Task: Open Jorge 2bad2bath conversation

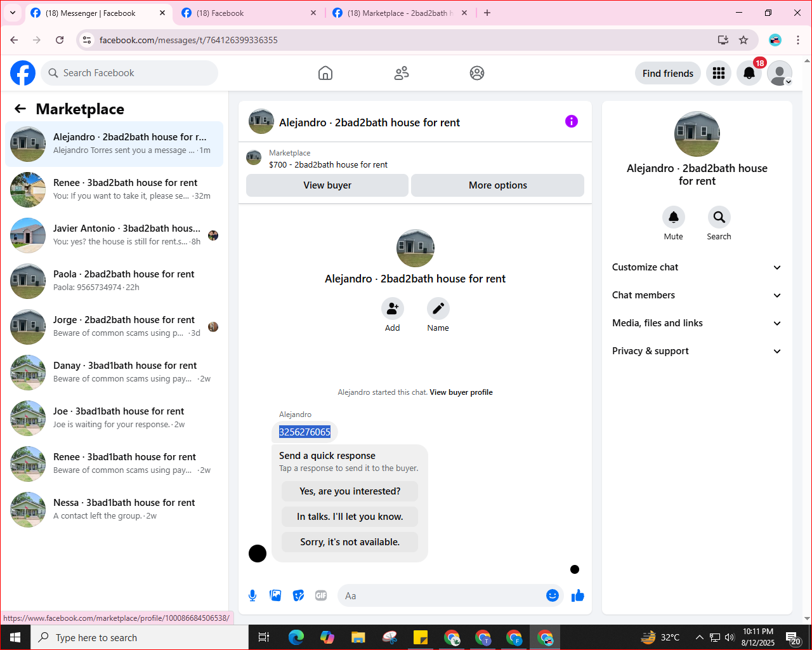Action: [x=114, y=327]
